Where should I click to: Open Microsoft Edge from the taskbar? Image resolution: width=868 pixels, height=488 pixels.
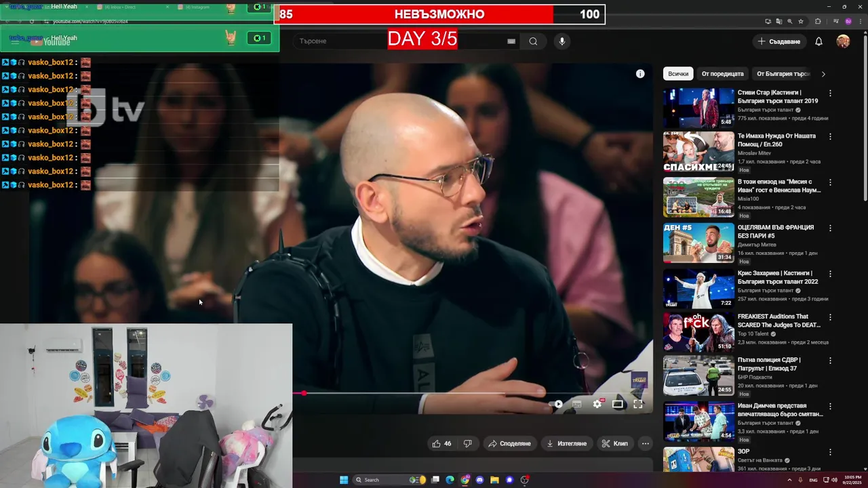tap(450, 480)
